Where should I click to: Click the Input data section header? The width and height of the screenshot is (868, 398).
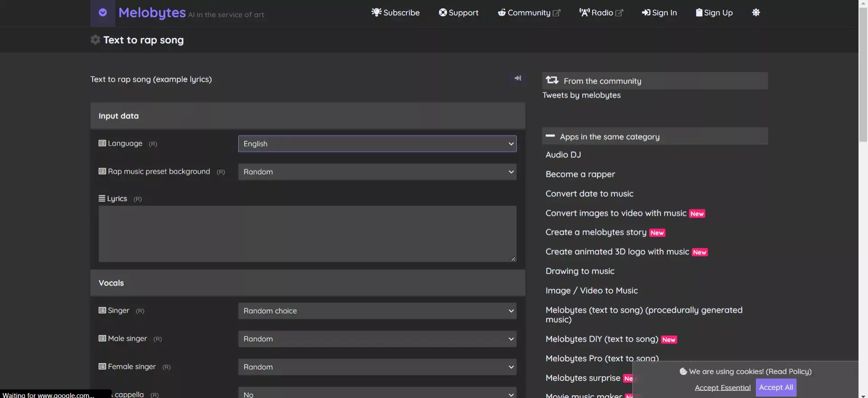click(x=307, y=116)
